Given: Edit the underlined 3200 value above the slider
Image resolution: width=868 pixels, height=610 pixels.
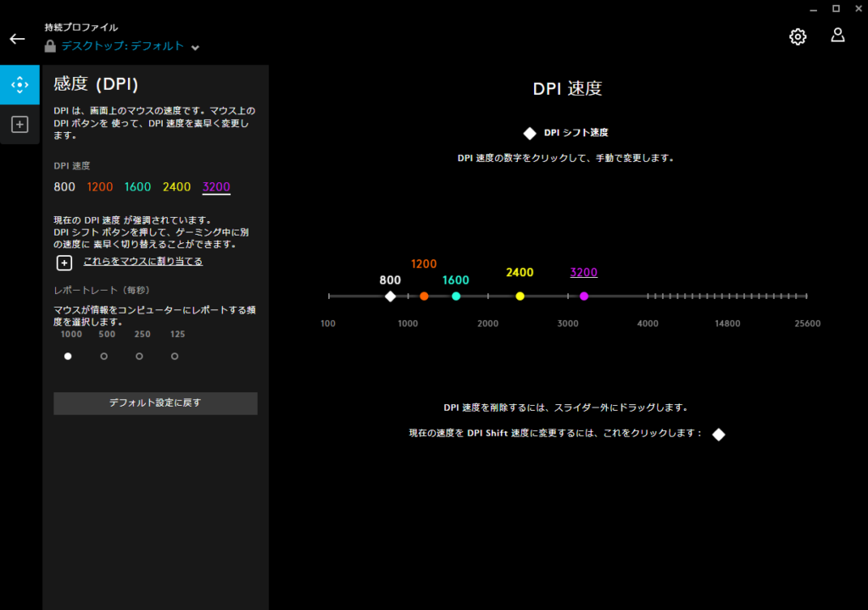Looking at the screenshot, I should pyautogui.click(x=584, y=272).
